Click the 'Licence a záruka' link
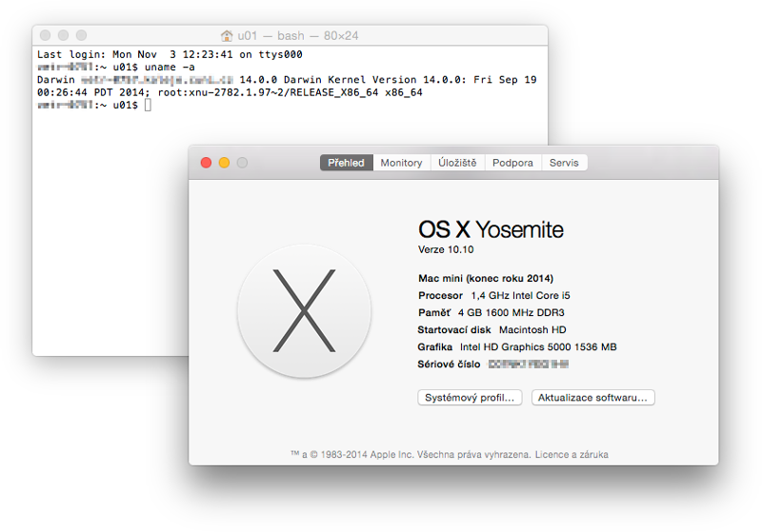This screenshot has width=762, height=532. (571, 454)
